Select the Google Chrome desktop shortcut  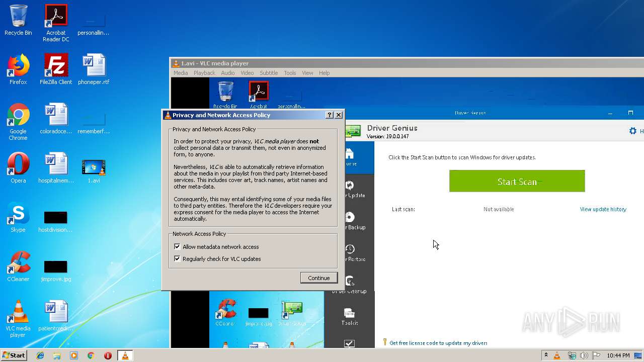pyautogui.click(x=18, y=122)
